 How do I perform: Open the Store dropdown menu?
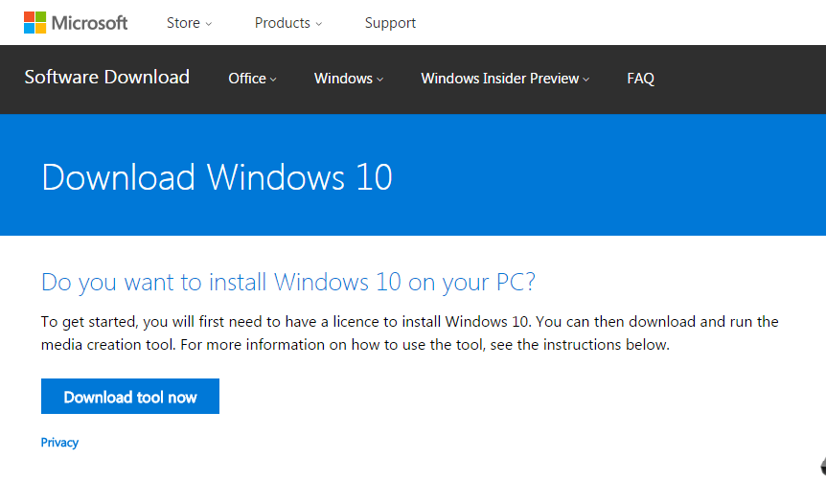189,23
